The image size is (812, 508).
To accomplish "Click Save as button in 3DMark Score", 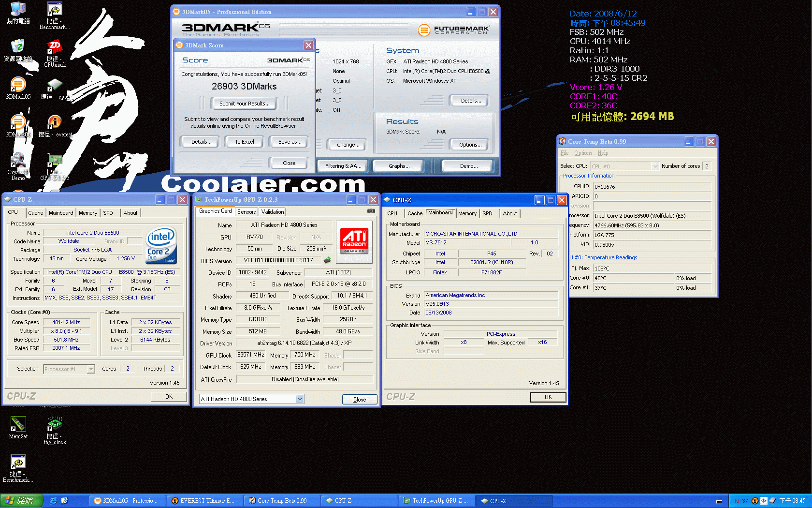I will [x=290, y=142].
